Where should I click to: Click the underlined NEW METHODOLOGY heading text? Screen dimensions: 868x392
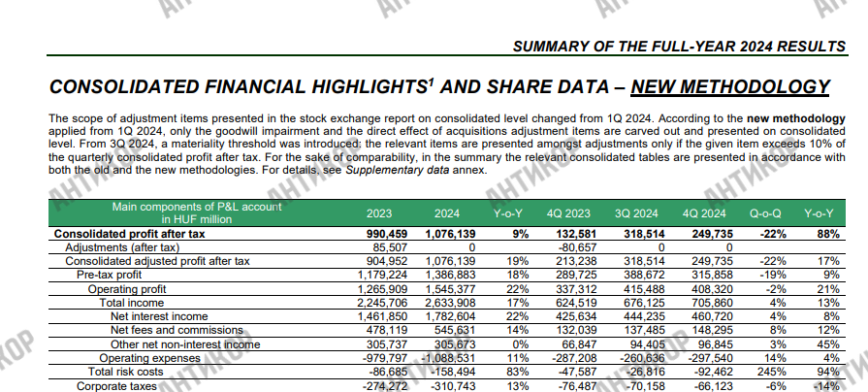tap(729, 87)
